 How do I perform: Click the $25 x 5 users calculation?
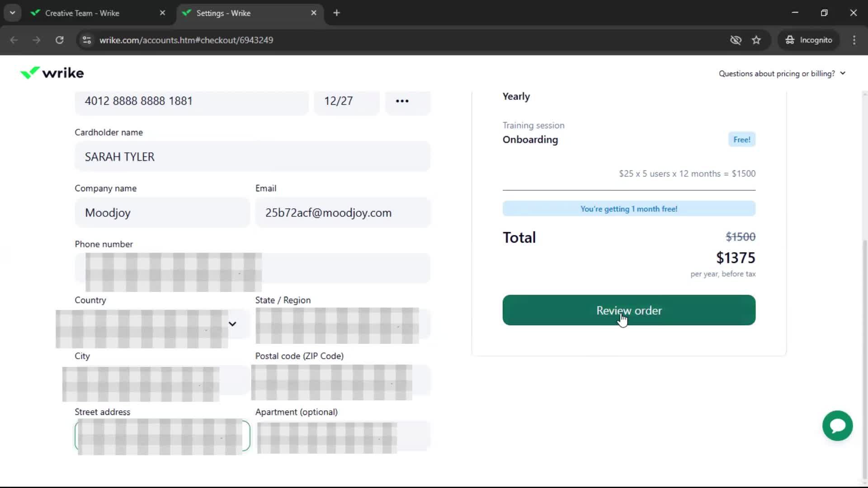(x=687, y=174)
